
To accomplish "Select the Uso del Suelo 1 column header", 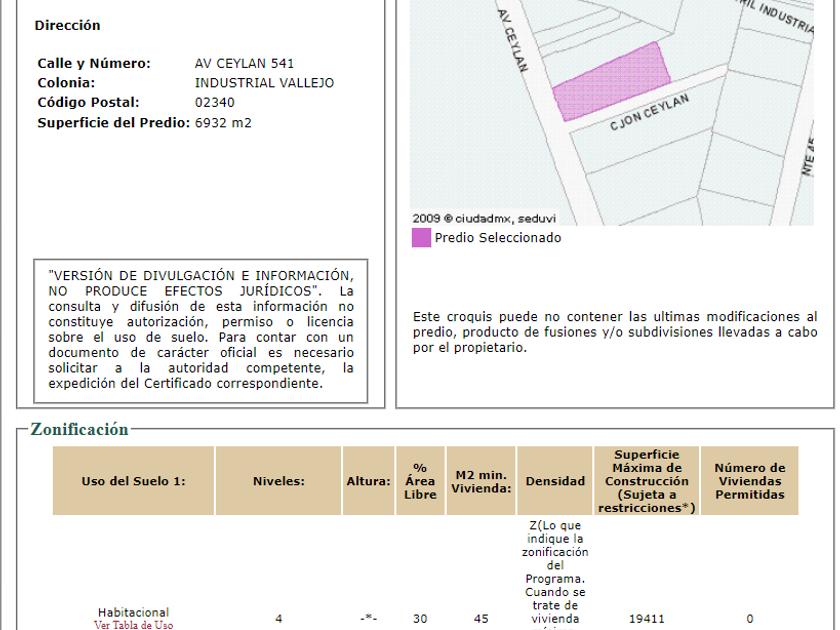I will [133, 481].
